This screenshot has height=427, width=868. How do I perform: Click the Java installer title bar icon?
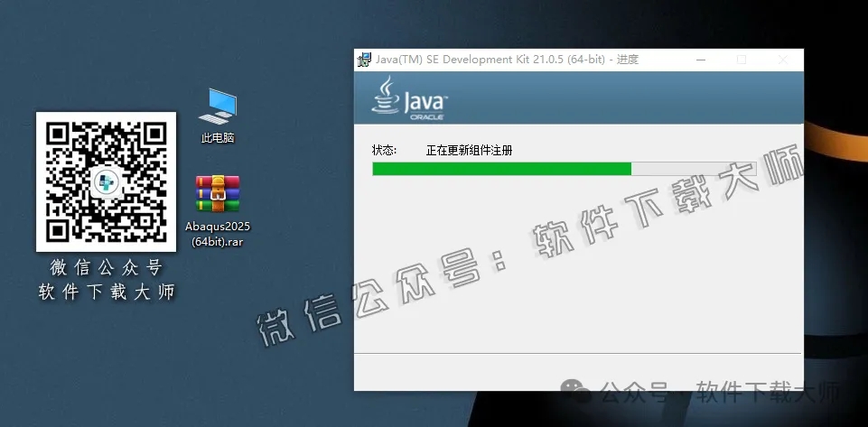pos(364,60)
